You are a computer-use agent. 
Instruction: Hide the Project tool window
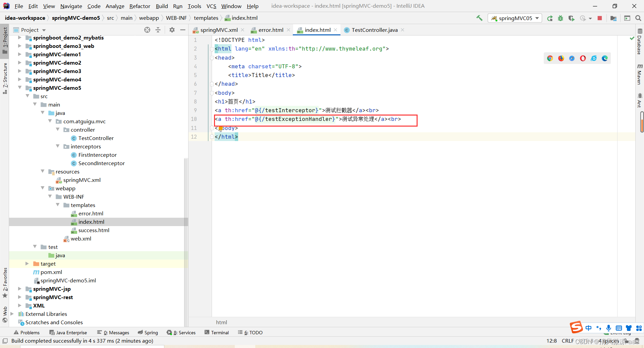(x=183, y=30)
